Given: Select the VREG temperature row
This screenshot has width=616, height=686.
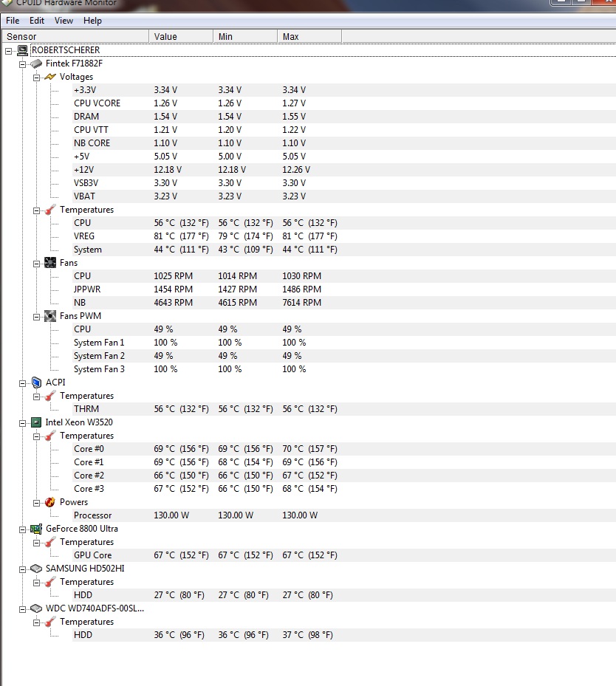Looking at the screenshot, I should coord(344,236).
